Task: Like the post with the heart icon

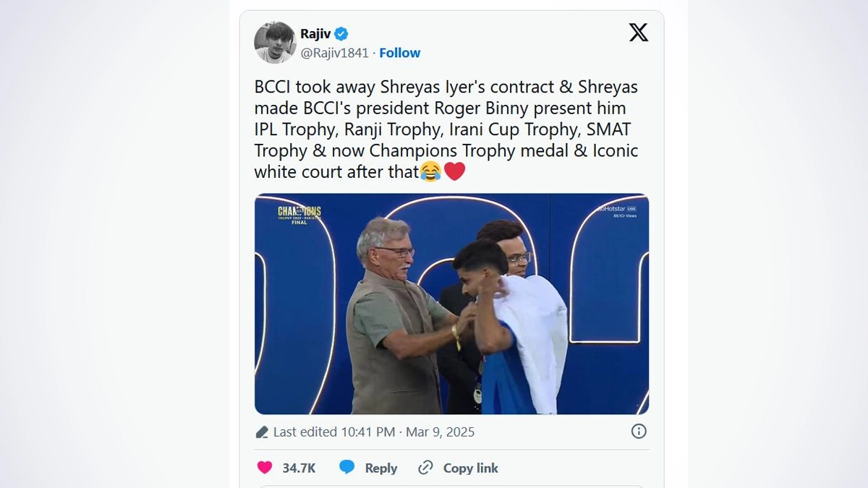Action: tap(265, 468)
